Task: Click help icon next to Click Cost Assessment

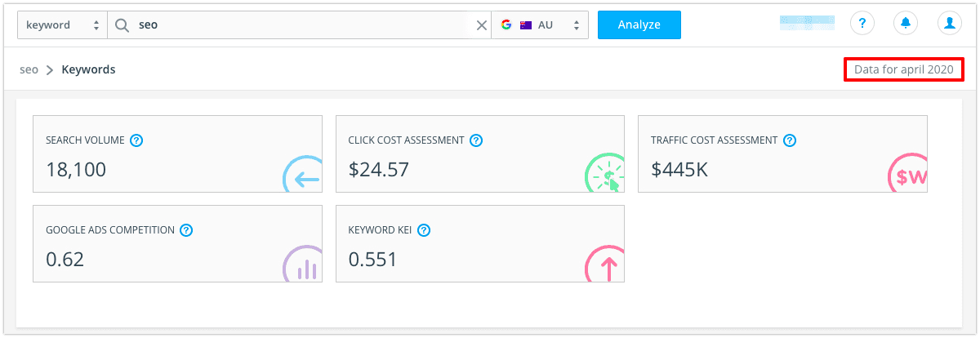Action: coord(476,140)
